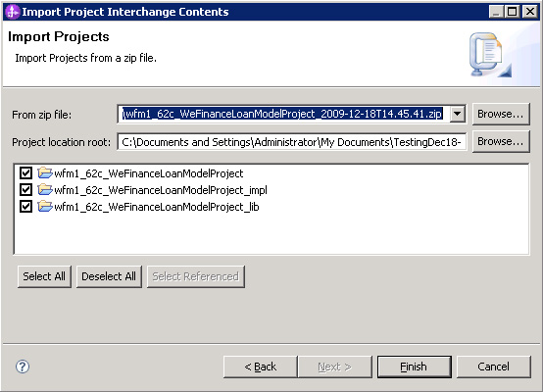This screenshot has width=543, height=392.
Task: Browse for the zip file
Action: point(501,114)
